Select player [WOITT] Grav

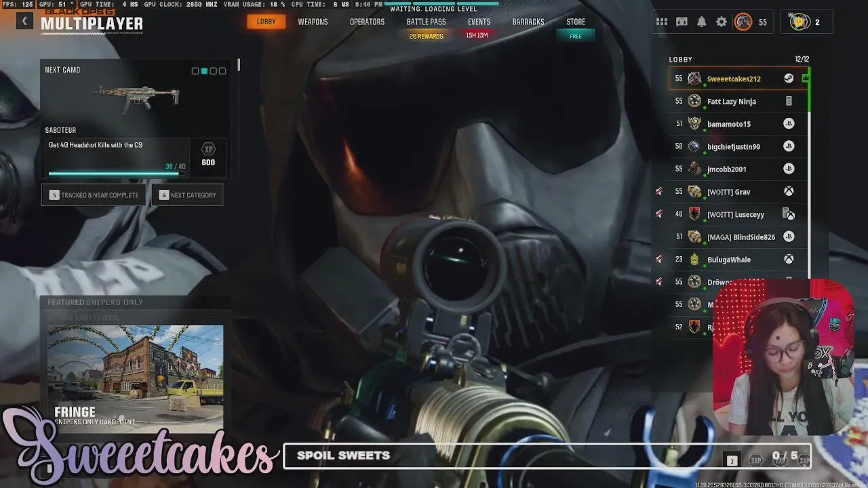[x=729, y=192]
